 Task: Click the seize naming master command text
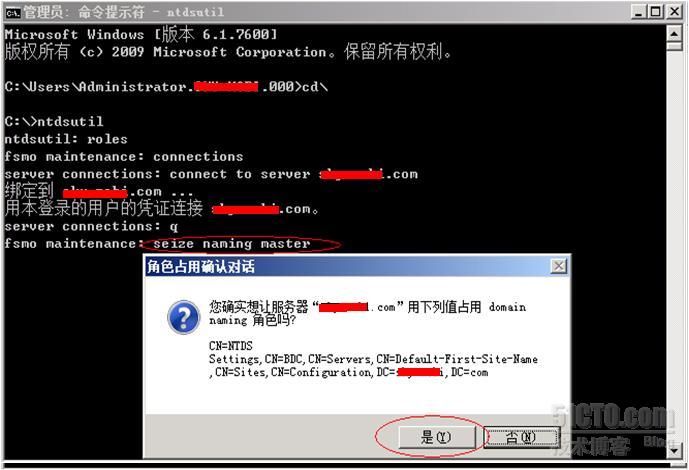click(232, 244)
